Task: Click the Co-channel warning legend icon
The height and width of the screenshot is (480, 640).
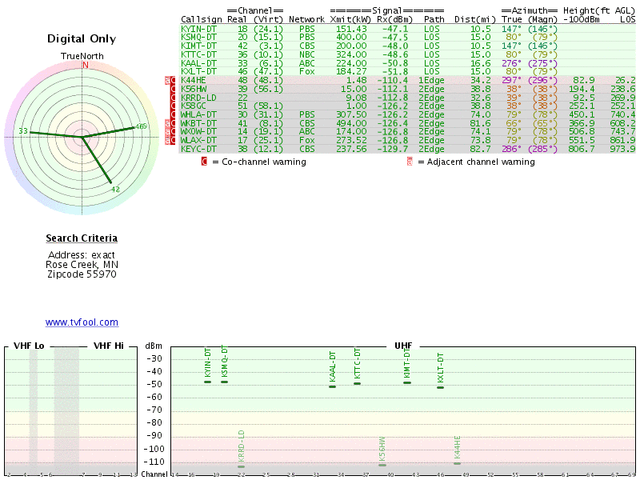Action: 204,162
